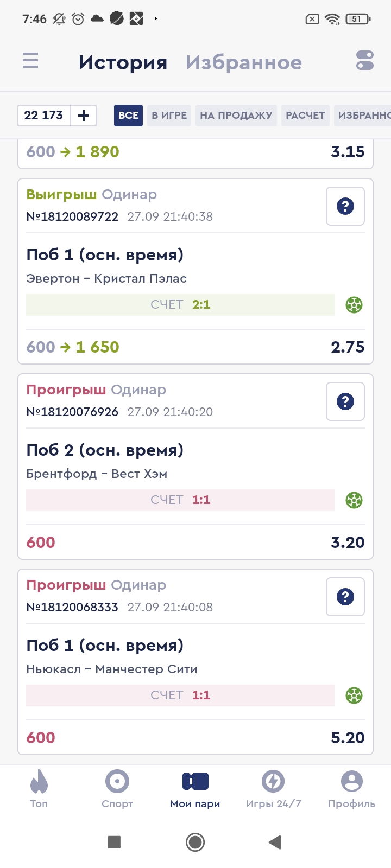This screenshot has height=868, width=391.
Task: Open the Топ section
Action: (39, 789)
